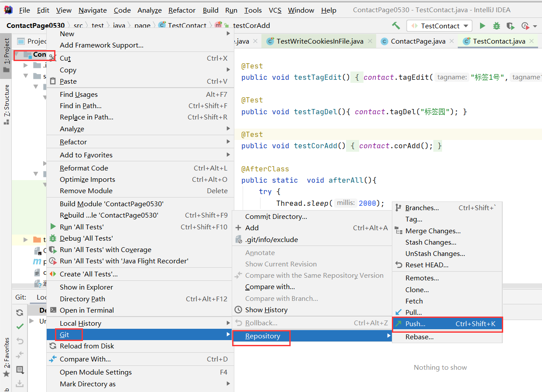Run TestContact with the green play icon
The height and width of the screenshot is (392, 542).
(x=482, y=26)
